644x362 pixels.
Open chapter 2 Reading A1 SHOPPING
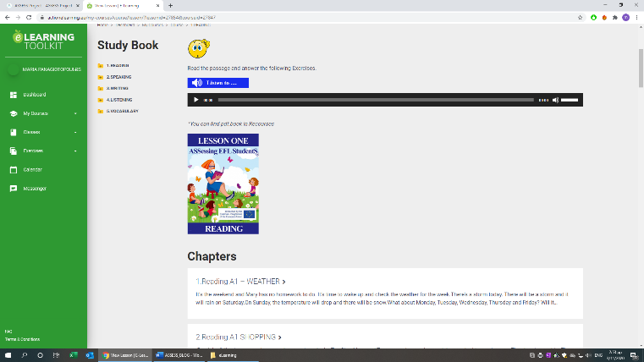(x=238, y=337)
